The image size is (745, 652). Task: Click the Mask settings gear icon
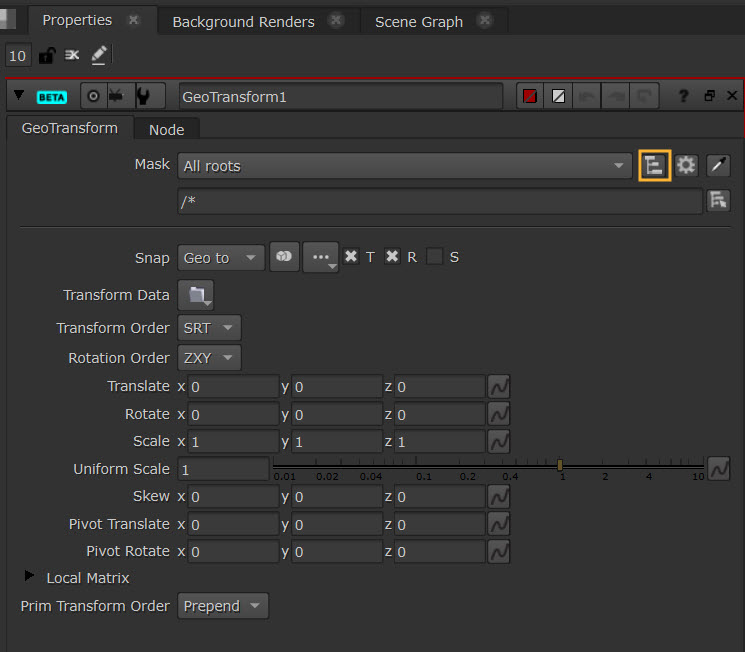[686, 165]
